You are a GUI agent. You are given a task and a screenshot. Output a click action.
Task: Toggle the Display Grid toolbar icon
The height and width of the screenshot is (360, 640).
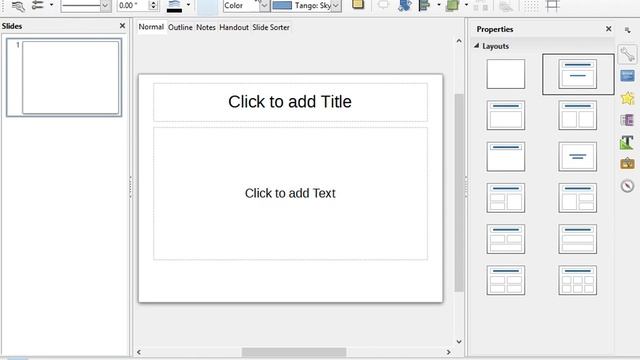click(531, 6)
